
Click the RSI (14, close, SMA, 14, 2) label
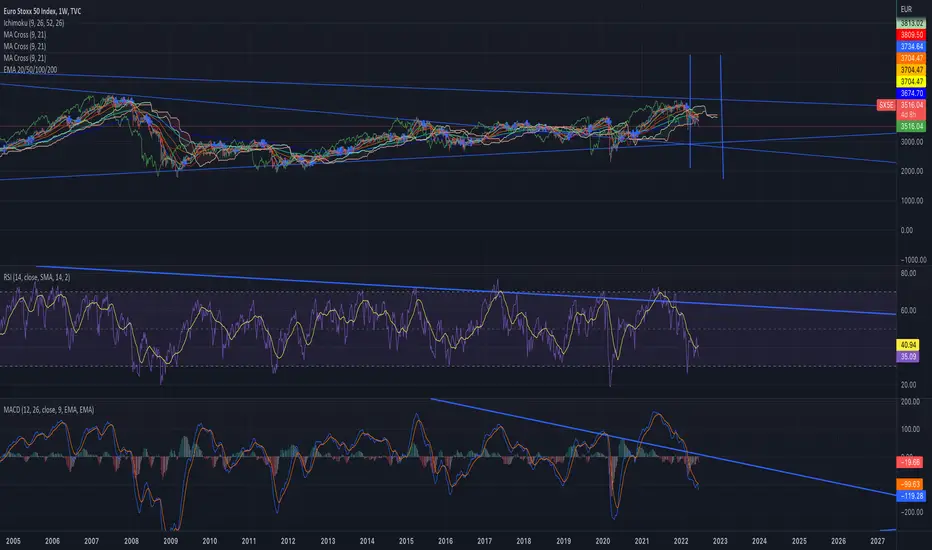[x=37, y=277]
